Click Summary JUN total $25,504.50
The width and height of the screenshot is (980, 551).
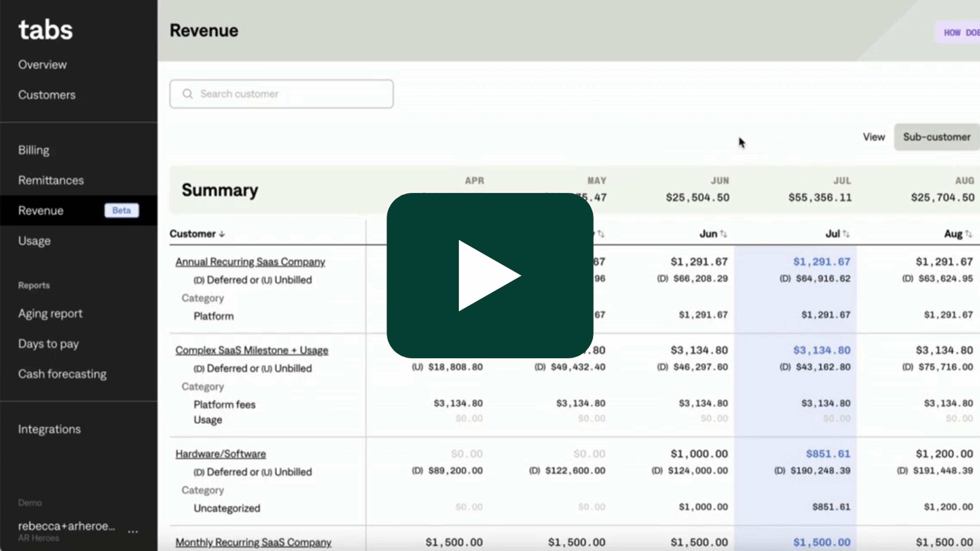tap(698, 198)
